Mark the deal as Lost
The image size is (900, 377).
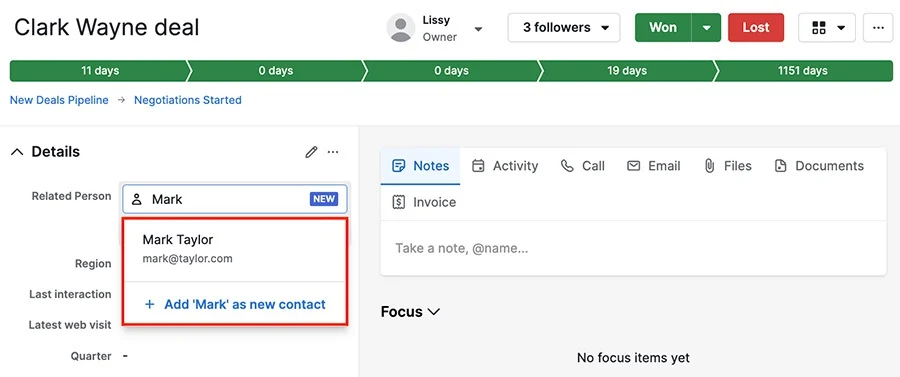point(756,28)
